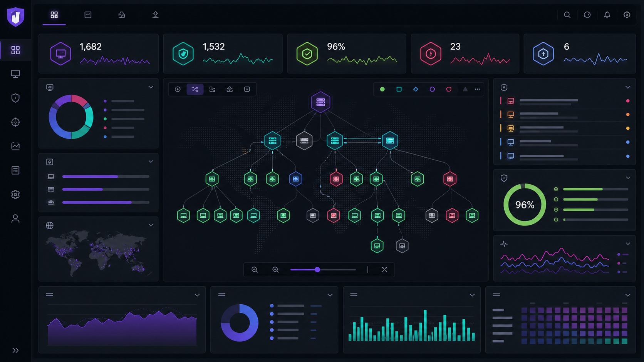
Task: Open the upload/deploy top tab
Action: click(x=155, y=15)
